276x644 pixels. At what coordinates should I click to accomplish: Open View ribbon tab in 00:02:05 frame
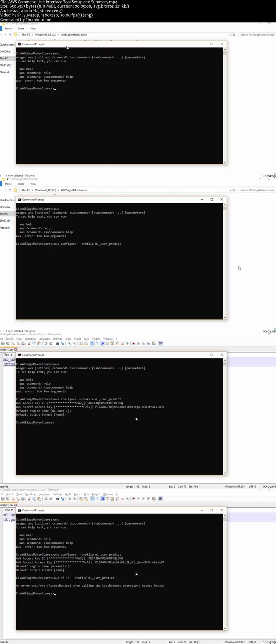(x=33, y=184)
